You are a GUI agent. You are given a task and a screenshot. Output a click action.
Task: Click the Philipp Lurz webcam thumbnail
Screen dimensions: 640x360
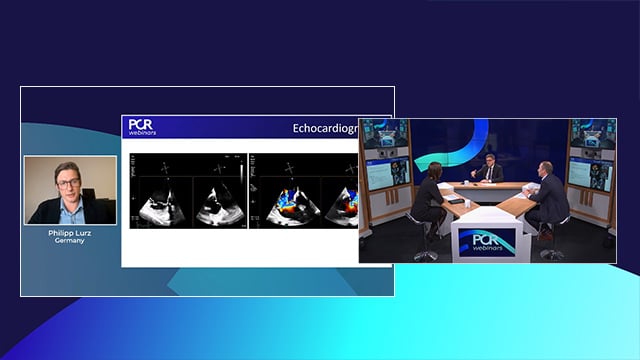tap(70, 190)
